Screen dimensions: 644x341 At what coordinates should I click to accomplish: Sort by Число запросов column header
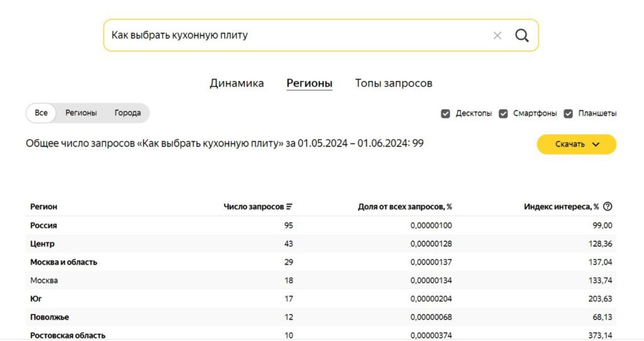click(253, 207)
